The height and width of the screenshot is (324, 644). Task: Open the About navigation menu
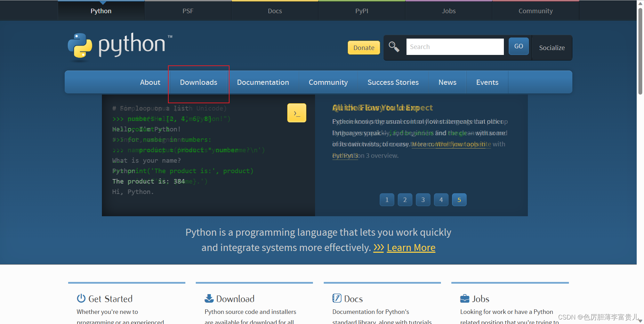(x=150, y=82)
